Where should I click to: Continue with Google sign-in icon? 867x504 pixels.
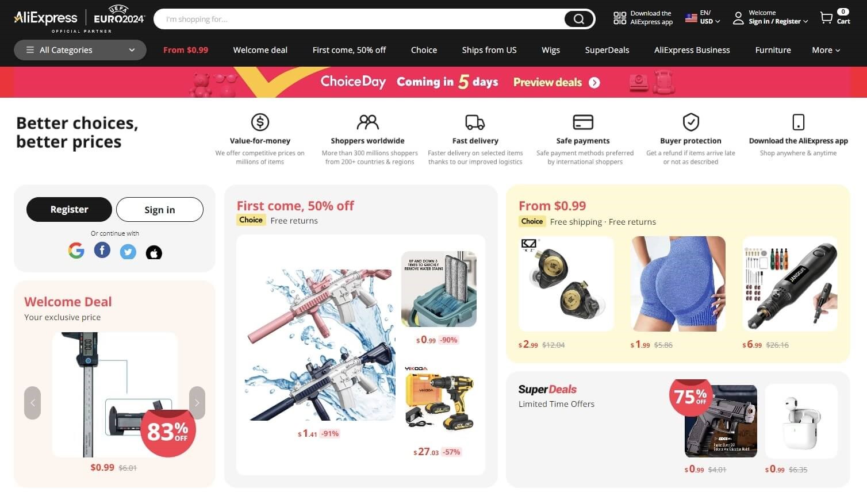click(x=76, y=251)
